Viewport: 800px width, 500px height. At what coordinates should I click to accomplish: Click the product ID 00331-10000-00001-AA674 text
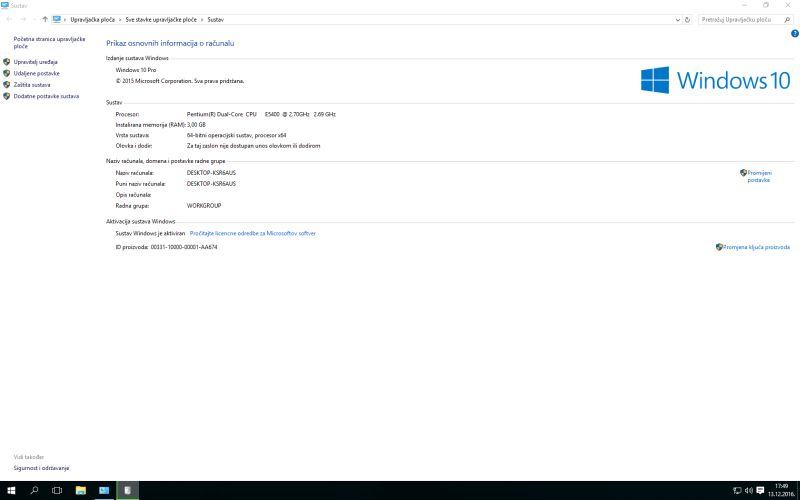pyautogui.click(x=184, y=247)
